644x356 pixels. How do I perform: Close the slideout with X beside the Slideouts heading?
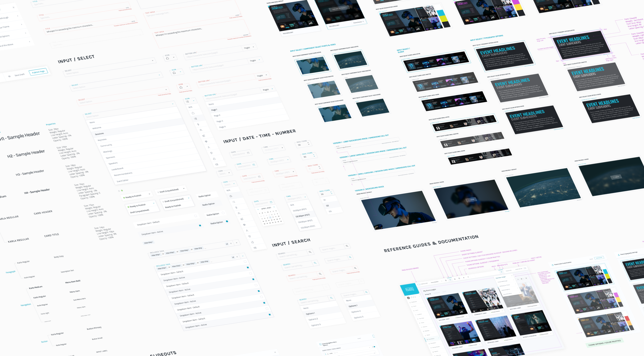pyautogui.click(x=275, y=352)
